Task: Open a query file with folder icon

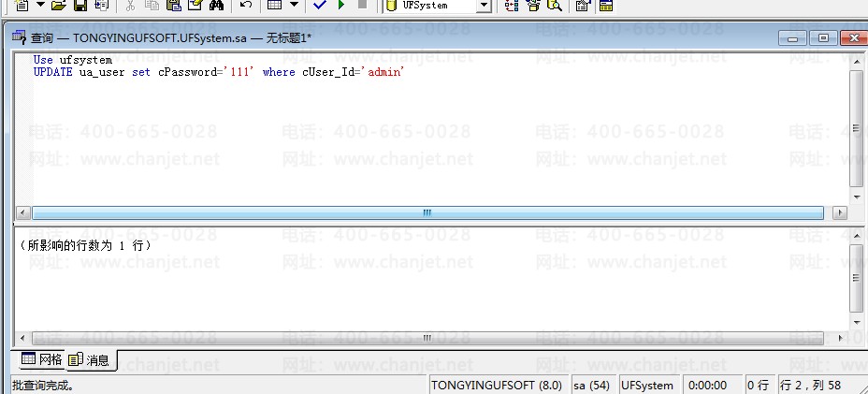Action: coord(58,5)
